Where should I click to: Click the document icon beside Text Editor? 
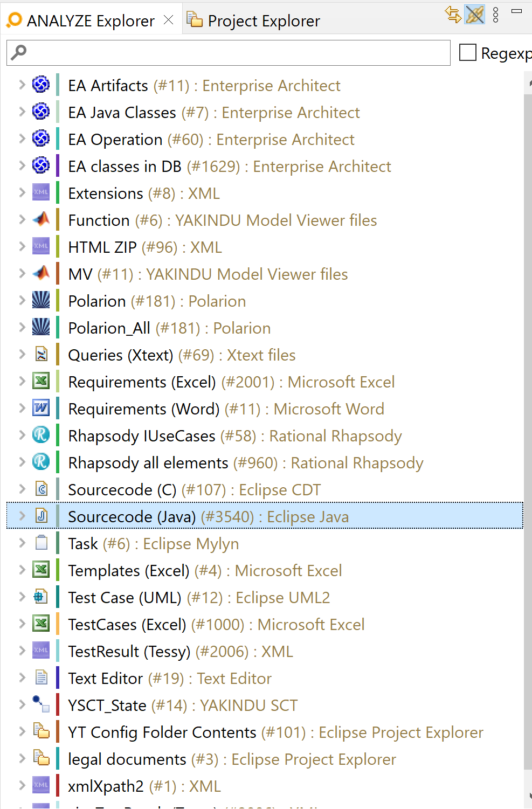(x=41, y=677)
